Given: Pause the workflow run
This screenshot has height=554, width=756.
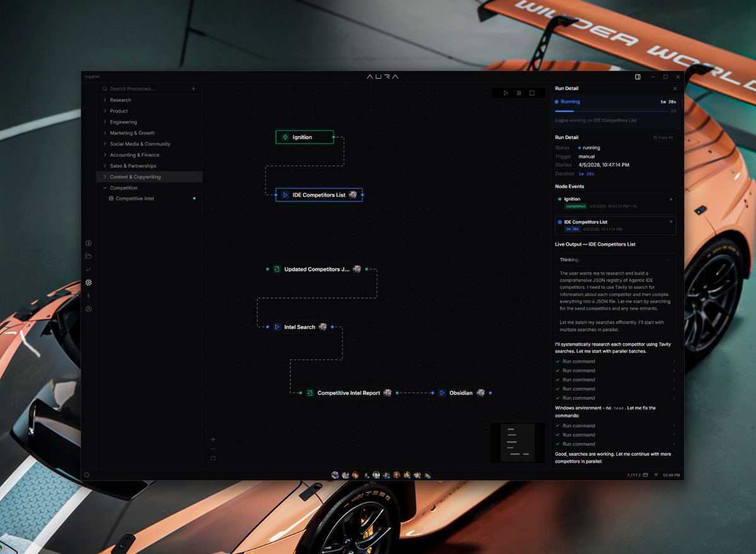Looking at the screenshot, I should 518,93.
